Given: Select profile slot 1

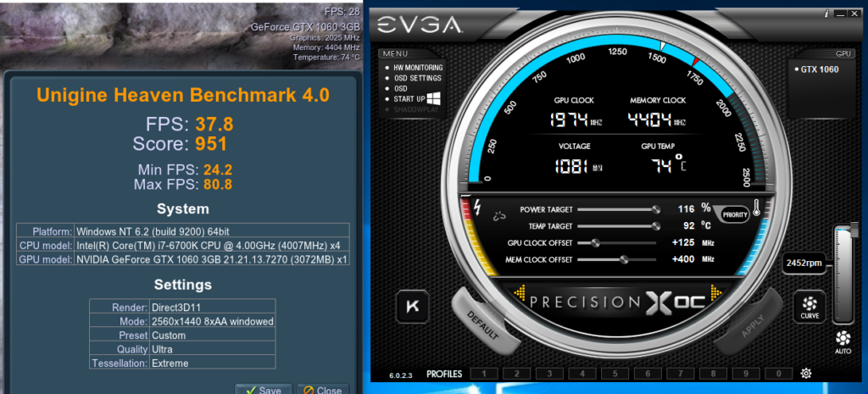Looking at the screenshot, I should 484,374.
